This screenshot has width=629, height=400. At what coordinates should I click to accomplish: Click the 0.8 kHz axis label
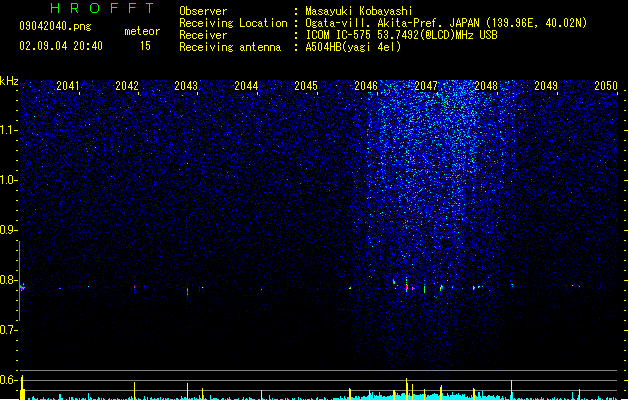(8, 280)
